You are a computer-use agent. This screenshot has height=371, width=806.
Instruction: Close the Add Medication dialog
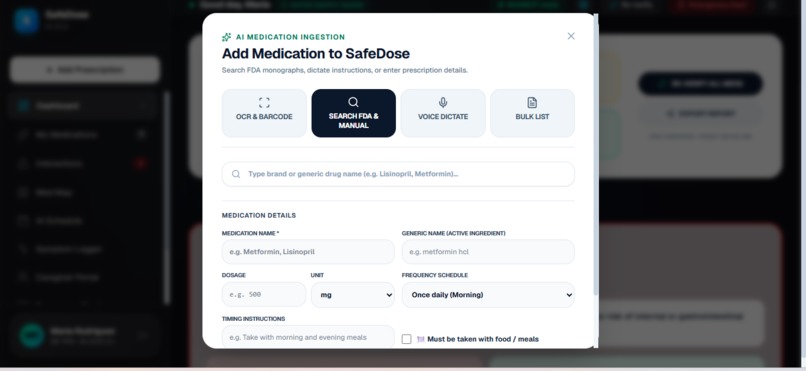tap(571, 36)
